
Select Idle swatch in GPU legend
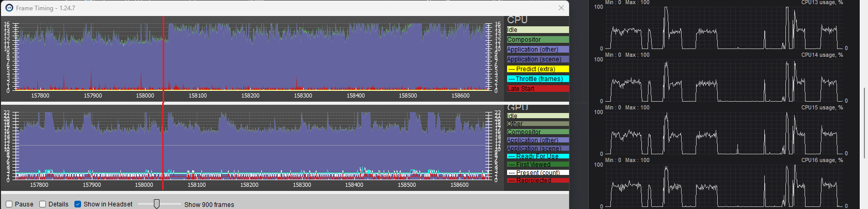tap(538, 116)
